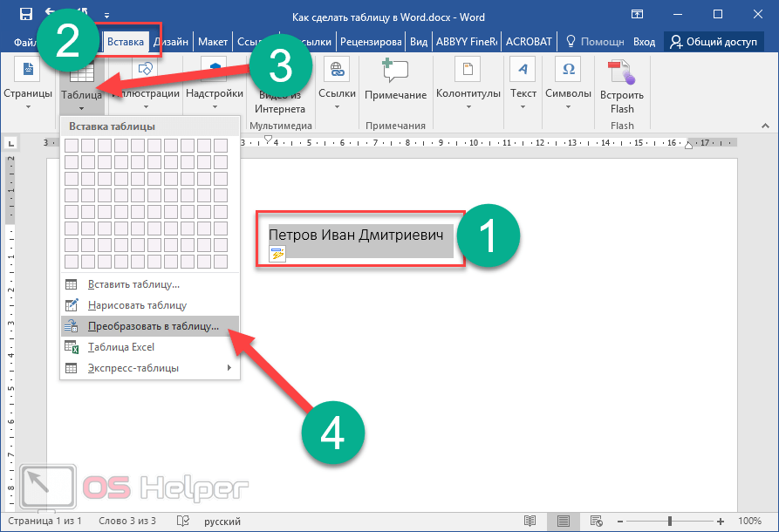Screen dimensions: 779x532
Task: Switch to the Дизайн tab
Action: click(171, 41)
